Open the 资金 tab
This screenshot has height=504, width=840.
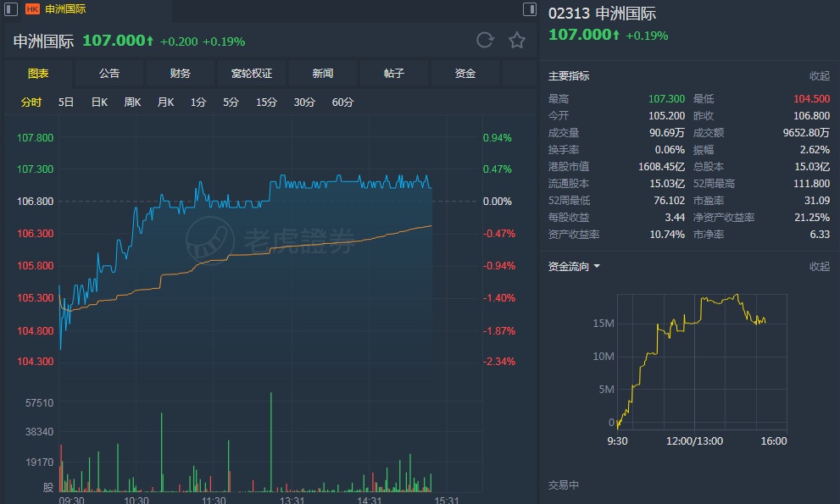(x=465, y=74)
